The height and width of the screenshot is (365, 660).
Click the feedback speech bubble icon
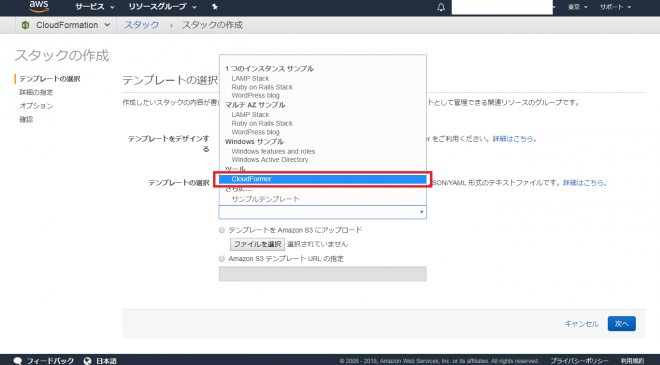18,361
